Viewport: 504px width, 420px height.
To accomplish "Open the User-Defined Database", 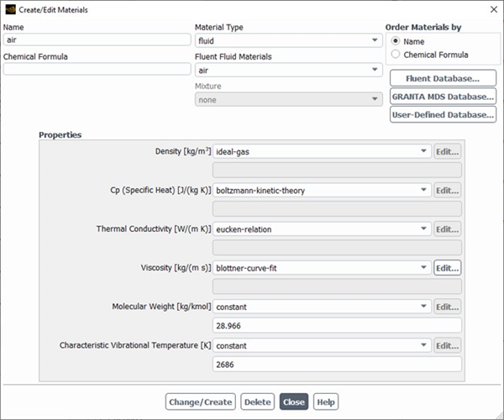I will 443,115.
